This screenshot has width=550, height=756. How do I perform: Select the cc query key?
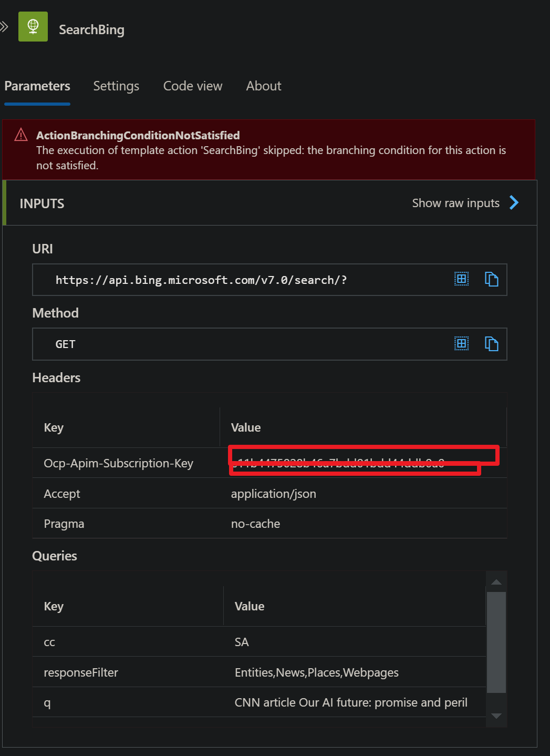click(x=49, y=642)
